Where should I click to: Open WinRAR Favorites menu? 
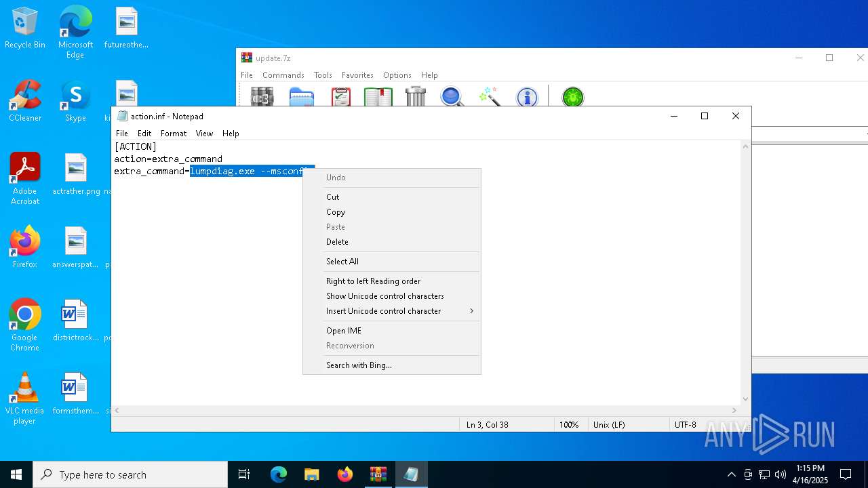[357, 75]
